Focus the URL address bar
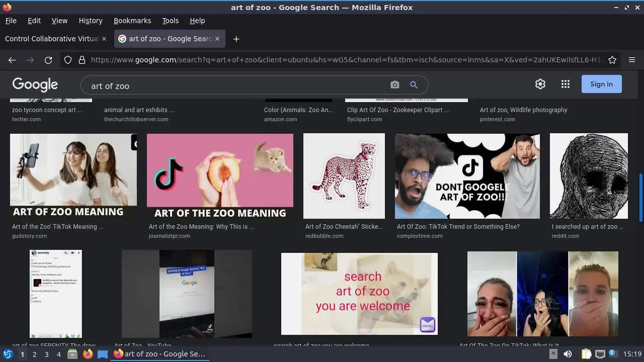The height and width of the screenshot is (362, 644). (x=346, y=60)
